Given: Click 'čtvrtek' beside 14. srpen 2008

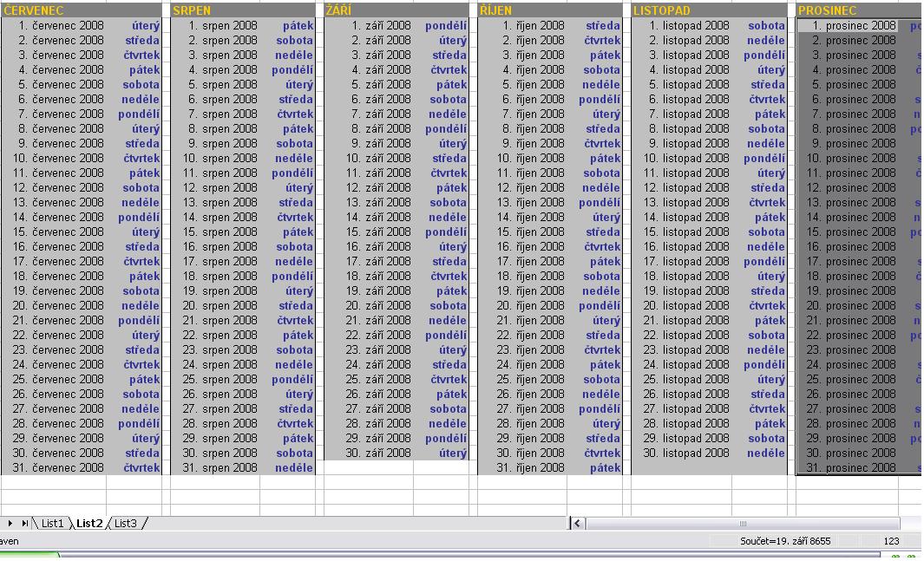Looking at the screenshot, I should coord(295,218).
